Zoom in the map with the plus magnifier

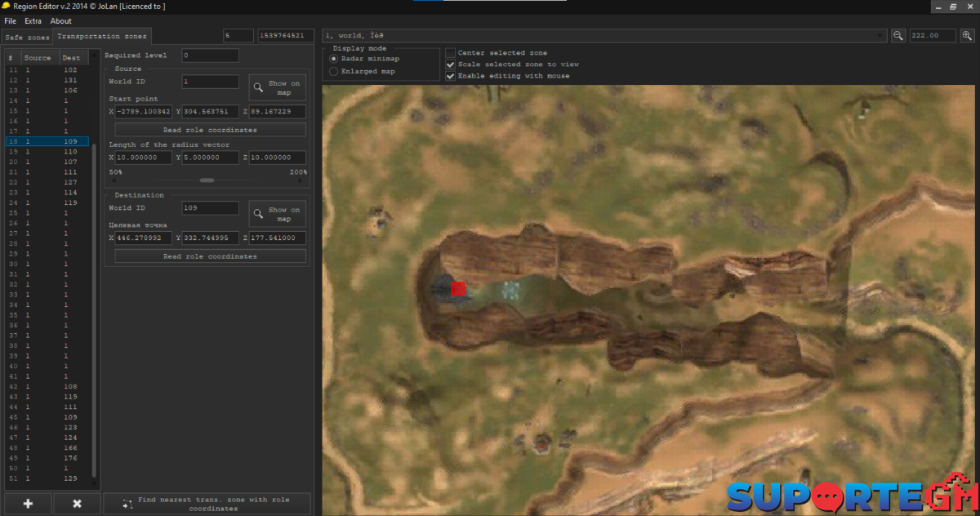click(x=967, y=36)
